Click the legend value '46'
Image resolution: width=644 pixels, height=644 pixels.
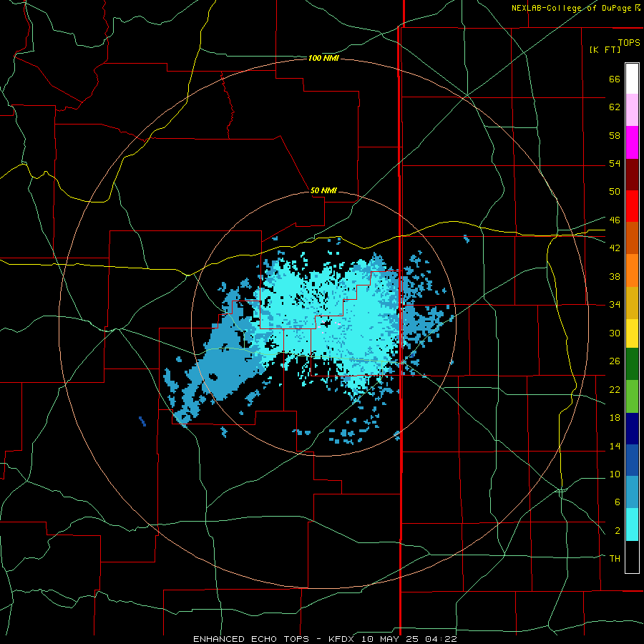(615, 220)
